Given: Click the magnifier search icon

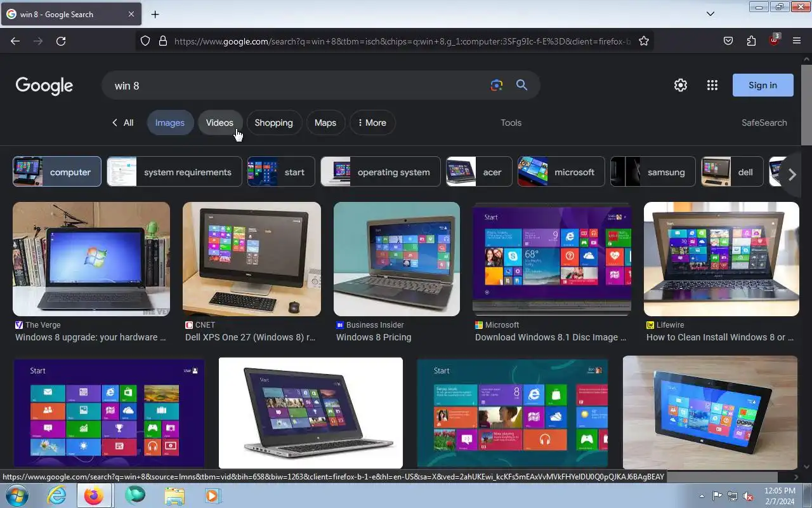Looking at the screenshot, I should pos(521,85).
